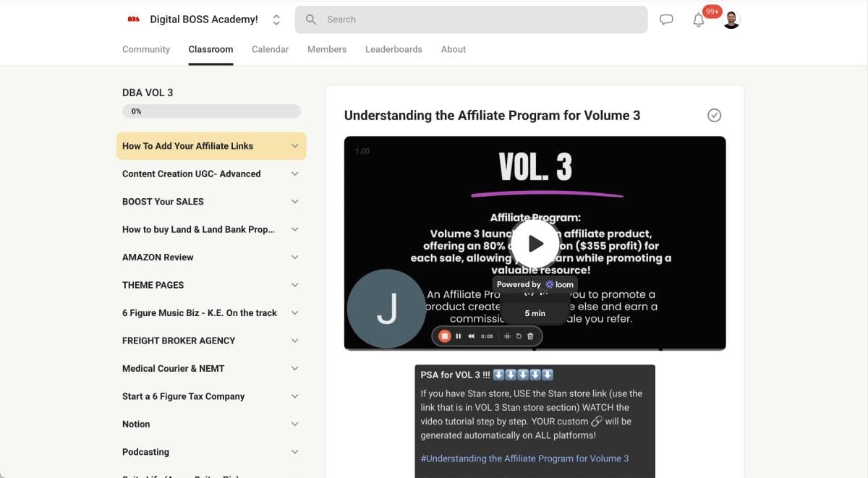The image size is (868, 478).
Task: Toggle blur in the Loom control bar
Action: pyautogui.click(x=507, y=336)
